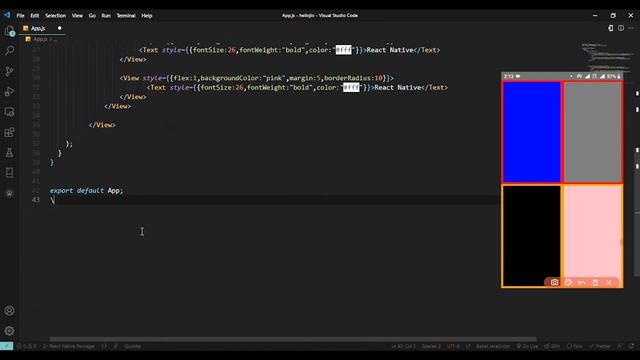
Task: Click the remote window indicator in status bar
Action: point(7,346)
